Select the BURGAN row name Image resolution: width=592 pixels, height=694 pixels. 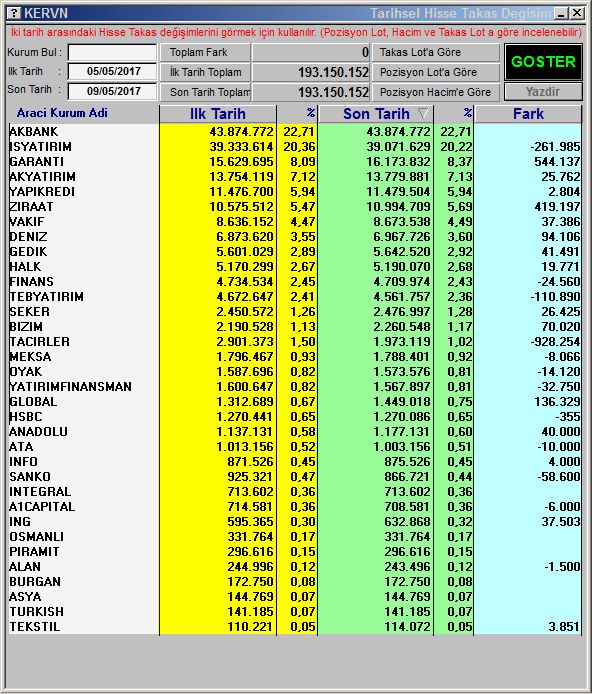pos(35,582)
